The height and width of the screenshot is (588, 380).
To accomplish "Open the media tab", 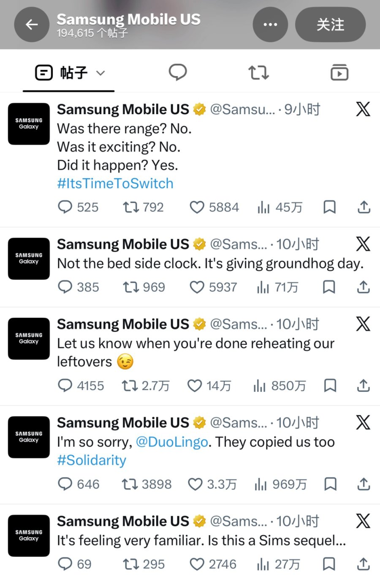I will point(339,73).
